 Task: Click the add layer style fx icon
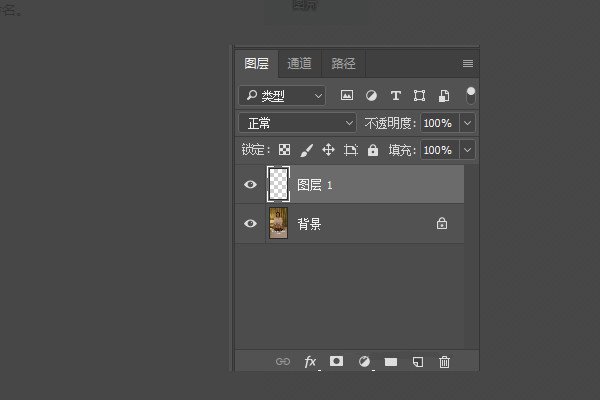pyautogui.click(x=310, y=361)
